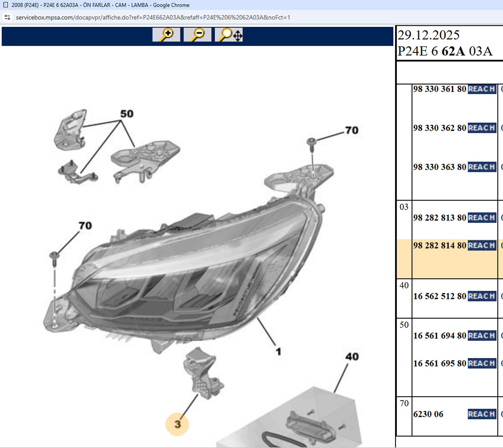The image size is (503, 448).
Task: Select highlighted callout 3 in diagram
Action: 177,424
